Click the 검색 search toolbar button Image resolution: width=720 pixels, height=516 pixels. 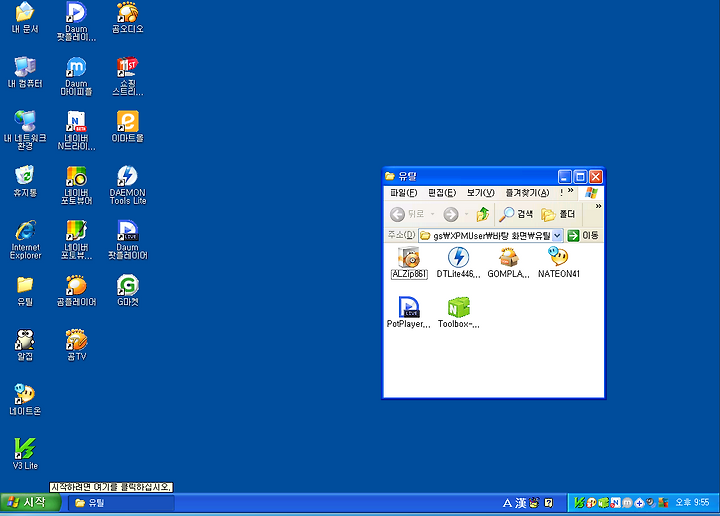click(516, 214)
